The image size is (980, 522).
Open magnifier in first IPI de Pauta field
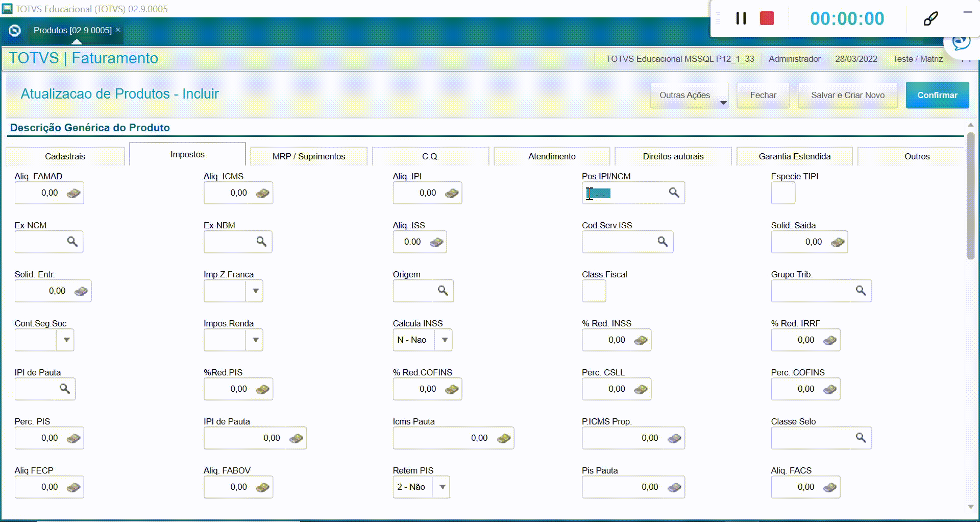[65, 389]
